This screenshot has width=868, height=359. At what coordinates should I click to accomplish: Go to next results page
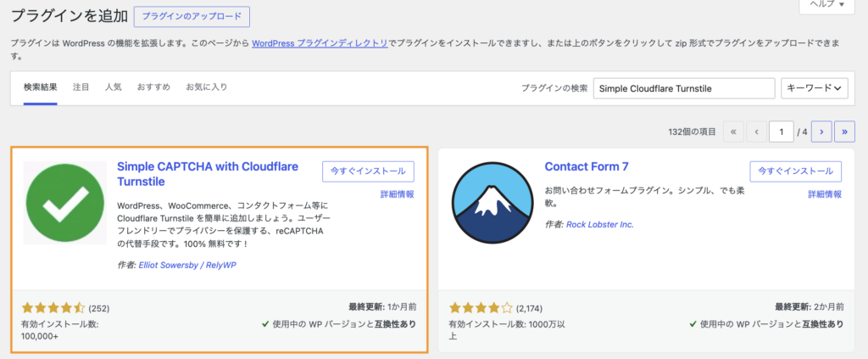[x=821, y=132]
